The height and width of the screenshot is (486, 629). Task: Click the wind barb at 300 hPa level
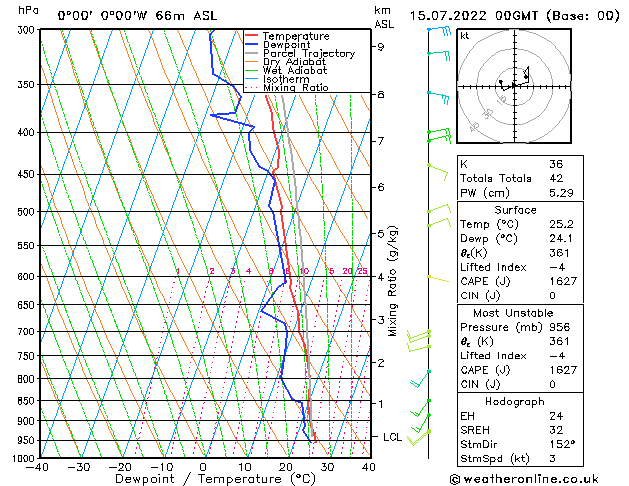pyautogui.click(x=440, y=30)
